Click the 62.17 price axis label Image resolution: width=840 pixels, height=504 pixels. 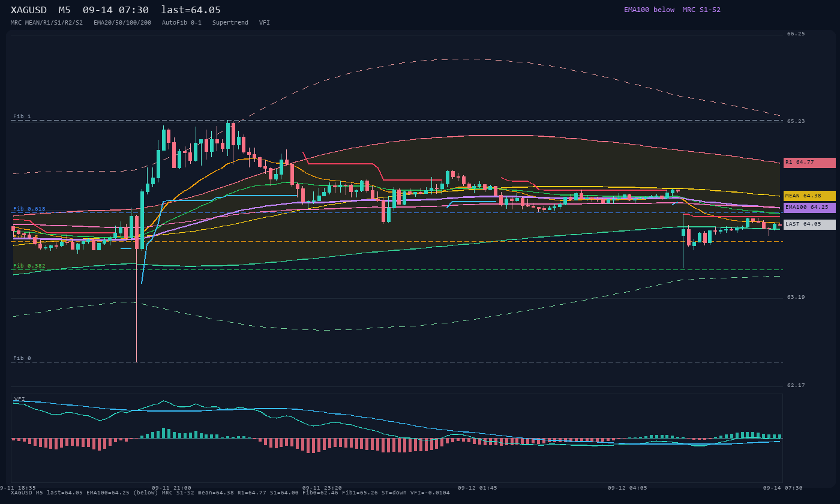click(796, 385)
